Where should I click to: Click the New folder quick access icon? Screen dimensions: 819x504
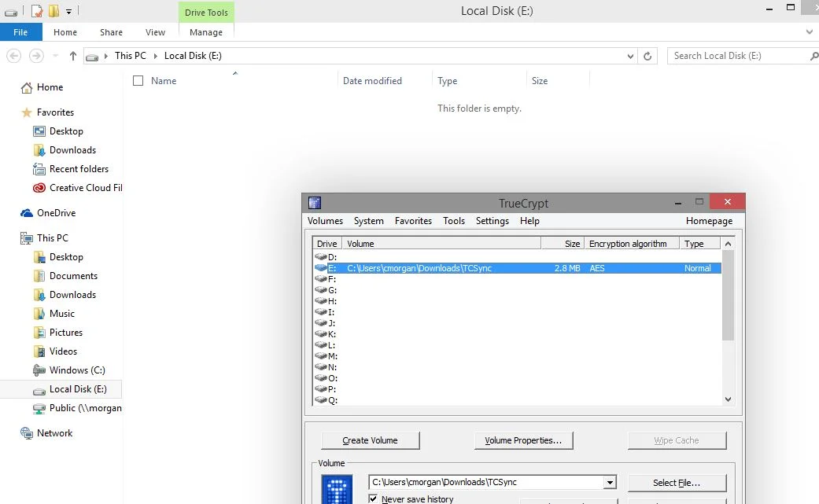[x=53, y=11]
